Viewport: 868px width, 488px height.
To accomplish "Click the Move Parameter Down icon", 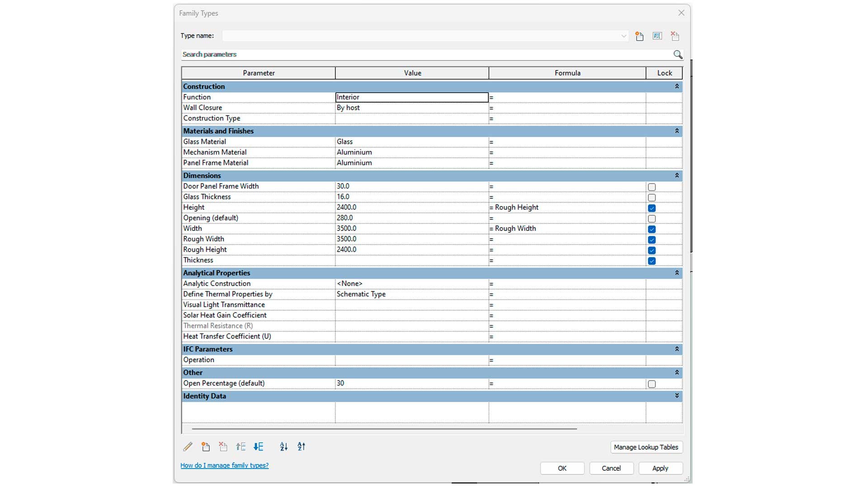I will [258, 447].
